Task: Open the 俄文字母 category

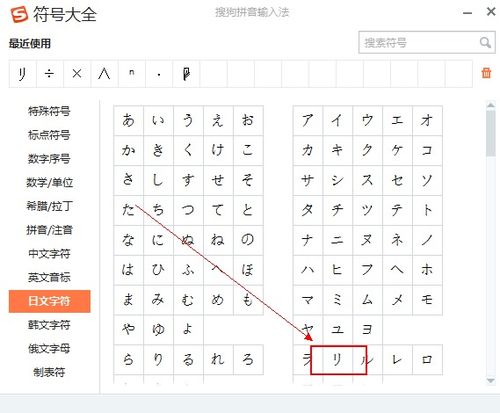Action: (x=49, y=349)
